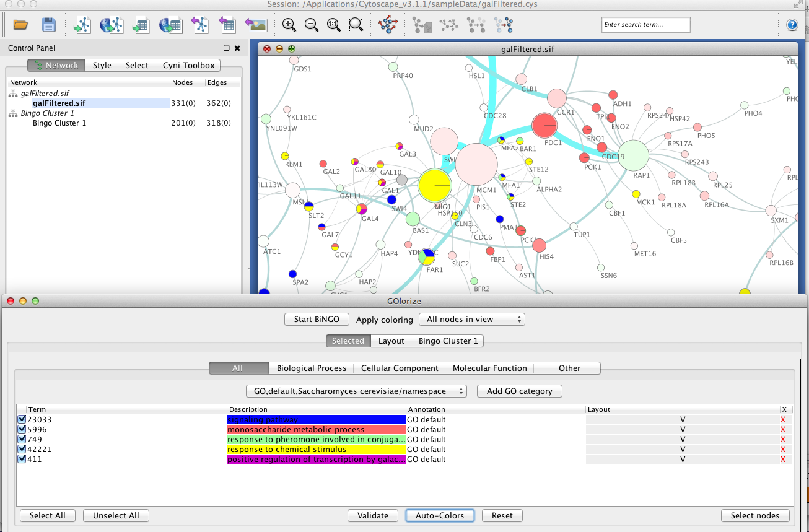Screen dimensions: 809x532
Task: Open Cyni Toolbox tab
Action: 188,65
